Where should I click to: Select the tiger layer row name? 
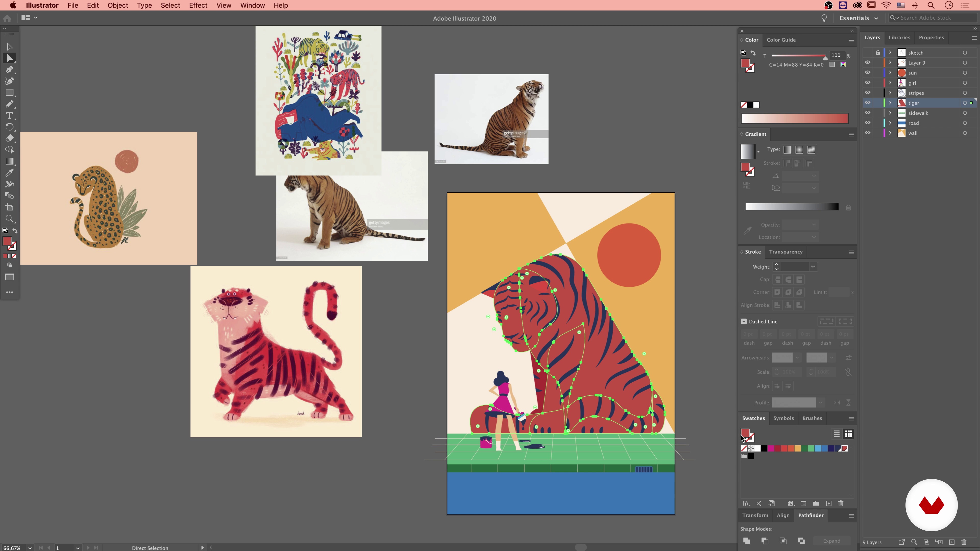pyautogui.click(x=913, y=103)
